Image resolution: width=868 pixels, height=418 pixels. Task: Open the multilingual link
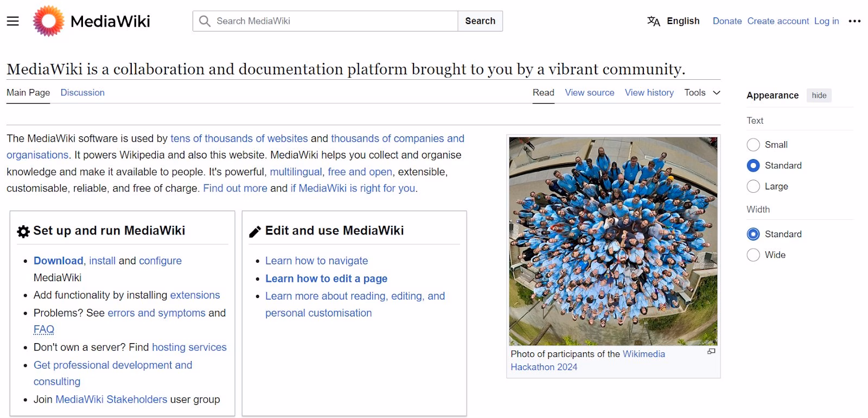tap(296, 172)
